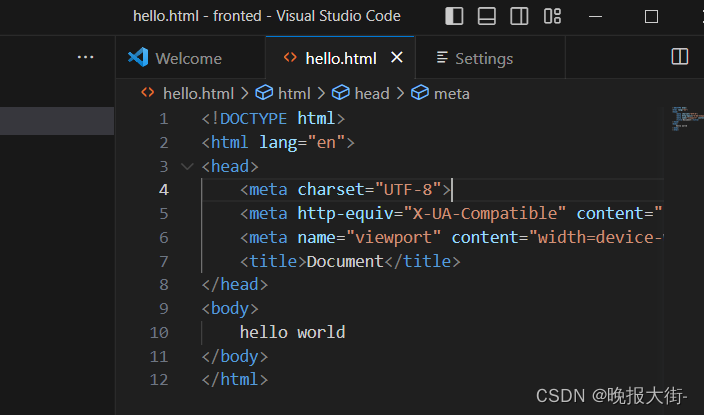The width and height of the screenshot is (704, 415).
Task: Toggle the secondary side bar layout icon
Action: click(x=519, y=16)
